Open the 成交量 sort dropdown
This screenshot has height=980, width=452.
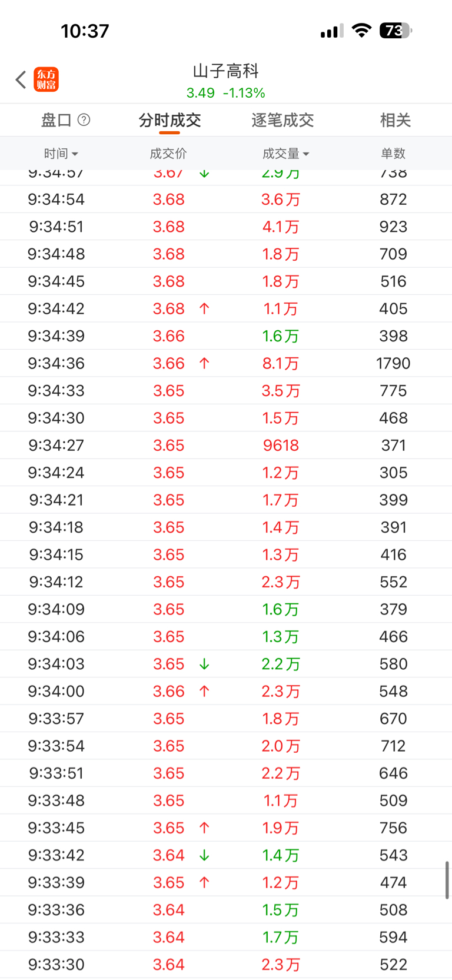[x=285, y=154]
